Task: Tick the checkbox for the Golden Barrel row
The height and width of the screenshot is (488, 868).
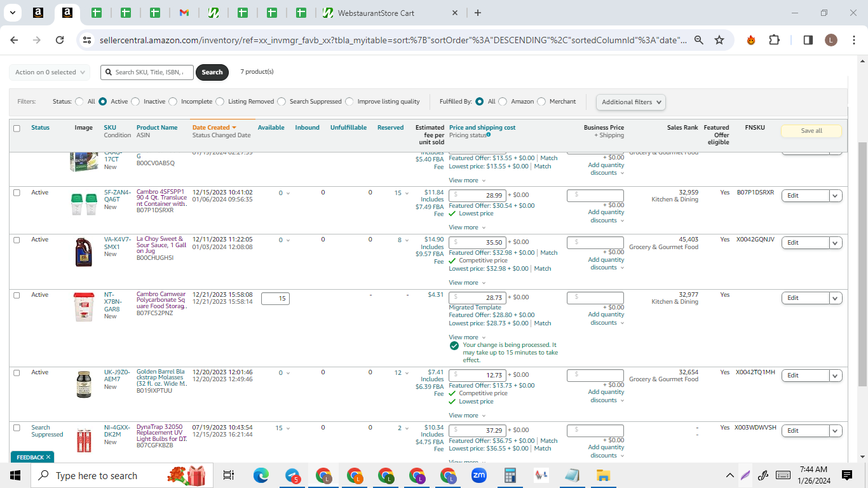Action: [x=17, y=373]
